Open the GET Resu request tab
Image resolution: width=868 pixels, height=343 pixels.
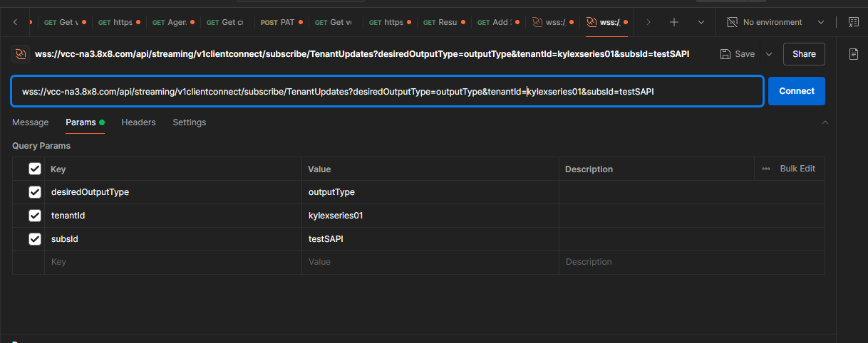pyautogui.click(x=445, y=22)
